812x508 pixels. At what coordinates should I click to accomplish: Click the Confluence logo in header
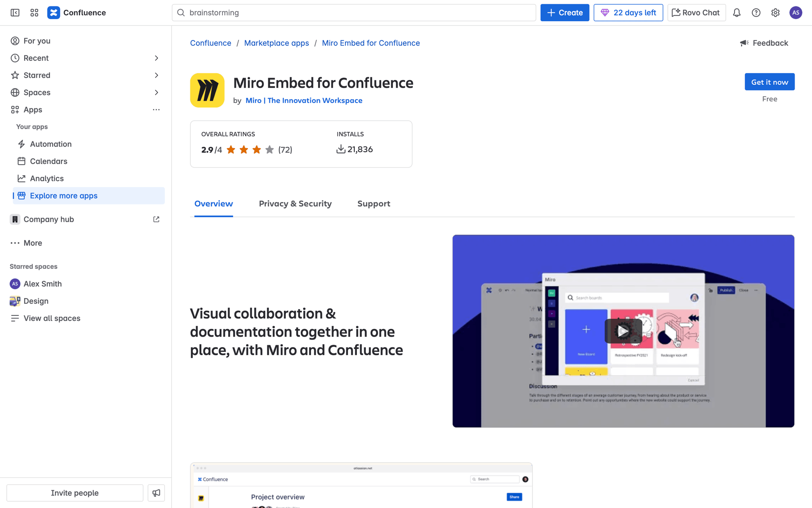click(x=77, y=13)
